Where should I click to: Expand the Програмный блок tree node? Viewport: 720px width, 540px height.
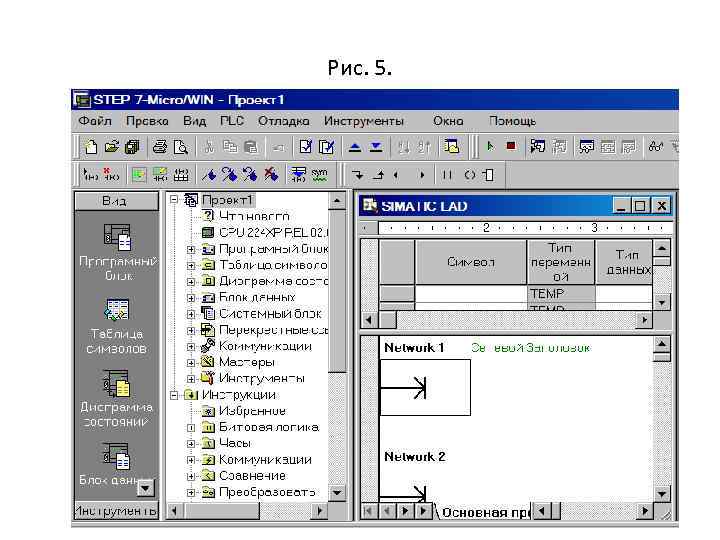[191, 249]
